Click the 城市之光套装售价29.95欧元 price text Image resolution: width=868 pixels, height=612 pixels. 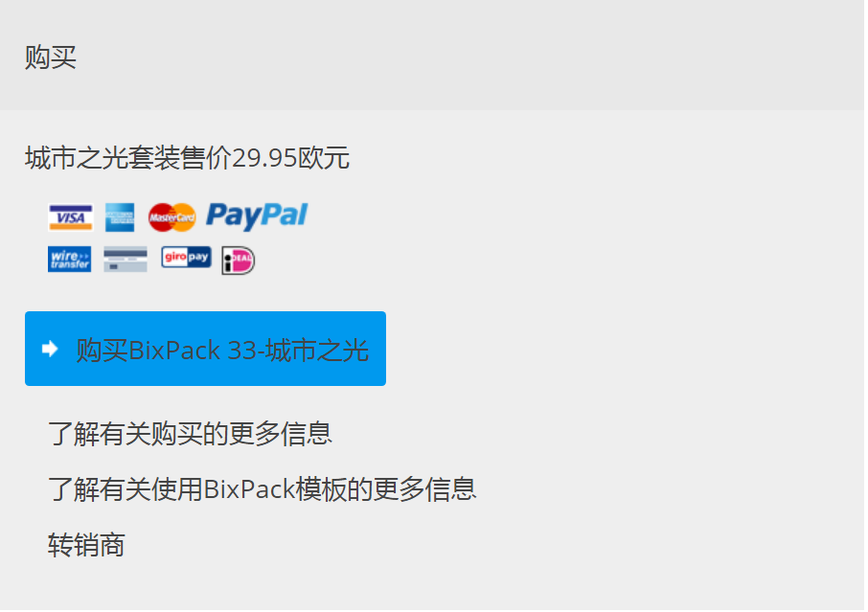187,158
